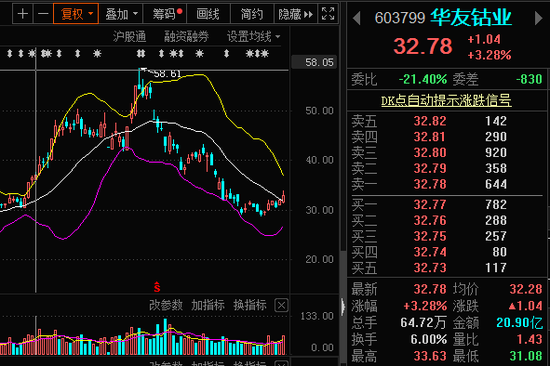
Task: Switch to 简约 view
Action: point(252,14)
